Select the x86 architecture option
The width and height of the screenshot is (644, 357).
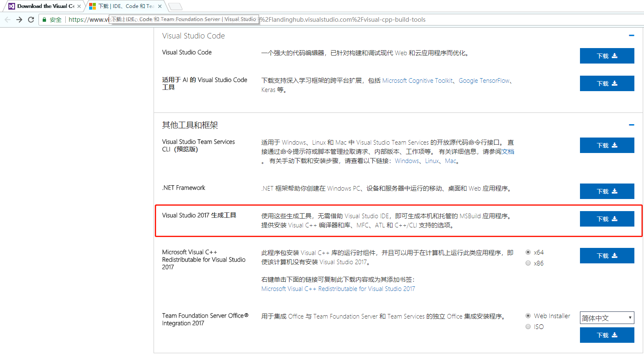pos(528,263)
